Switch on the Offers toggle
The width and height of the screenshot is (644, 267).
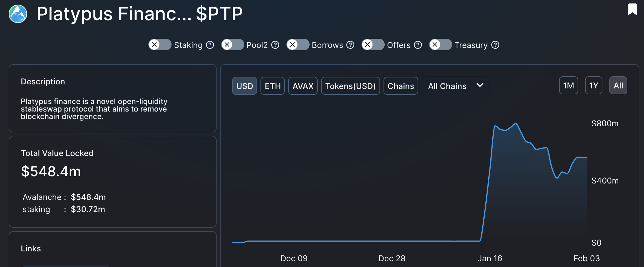point(373,44)
